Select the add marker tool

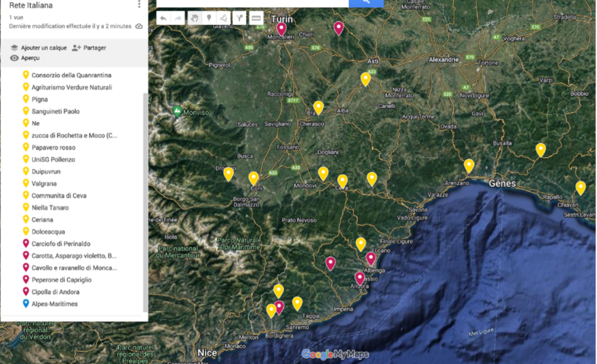coord(208,18)
